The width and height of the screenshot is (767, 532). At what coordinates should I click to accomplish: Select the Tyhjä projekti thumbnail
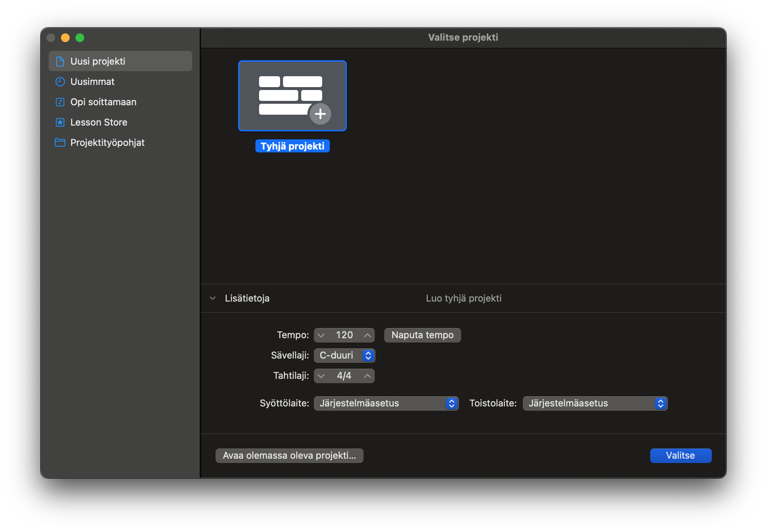coord(292,96)
